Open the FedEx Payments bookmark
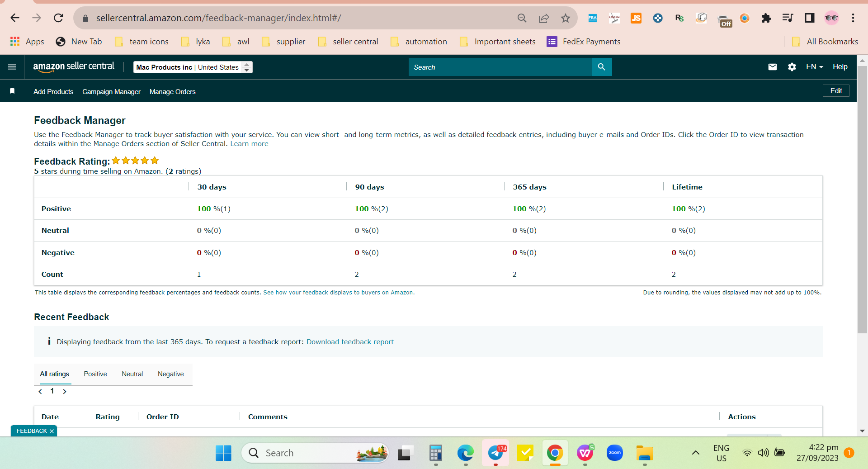This screenshot has width=868, height=469. pyautogui.click(x=584, y=42)
